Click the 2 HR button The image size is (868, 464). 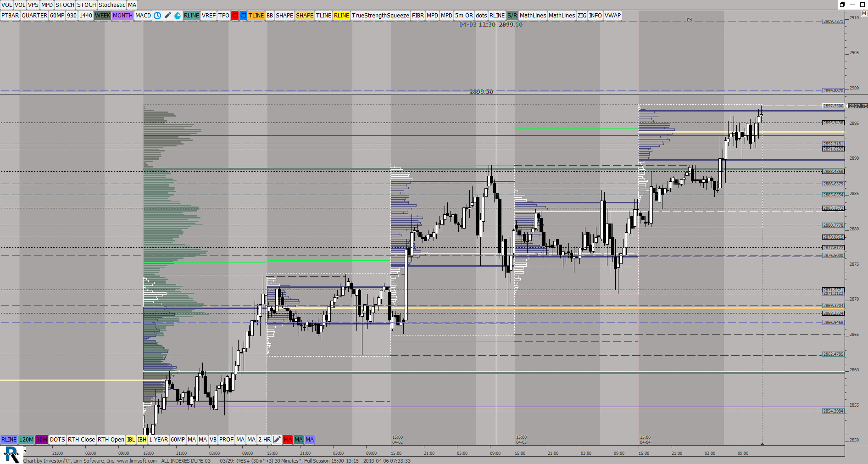[x=264, y=440]
